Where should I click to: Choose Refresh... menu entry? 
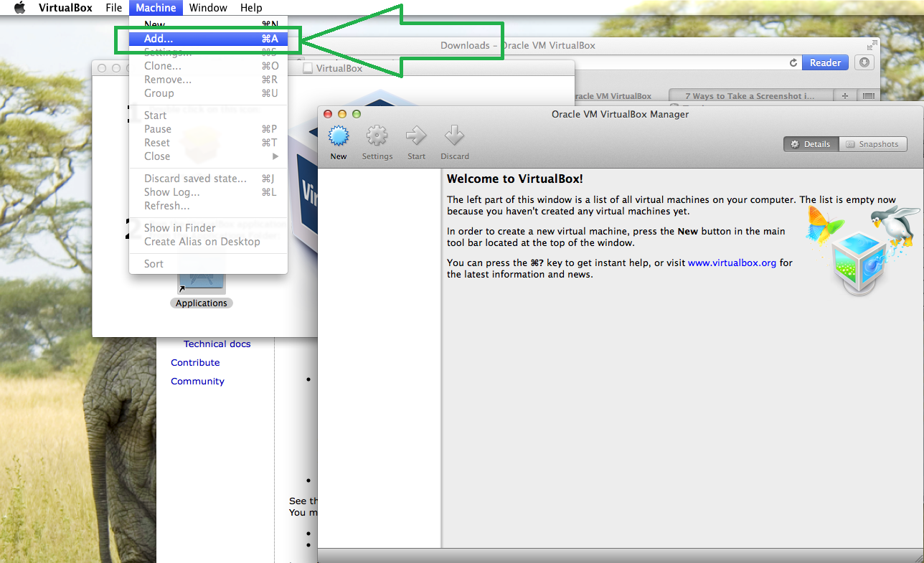coord(208,206)
